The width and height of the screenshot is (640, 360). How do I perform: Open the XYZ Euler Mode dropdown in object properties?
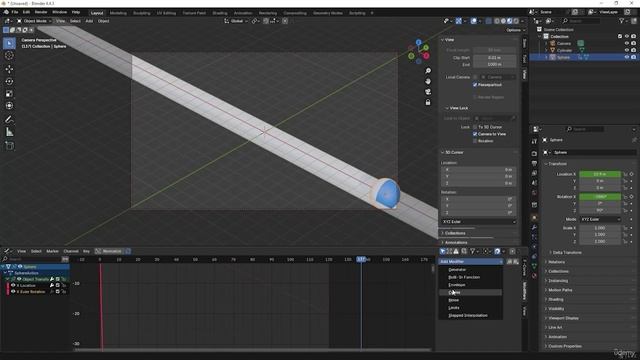[600, 219]
